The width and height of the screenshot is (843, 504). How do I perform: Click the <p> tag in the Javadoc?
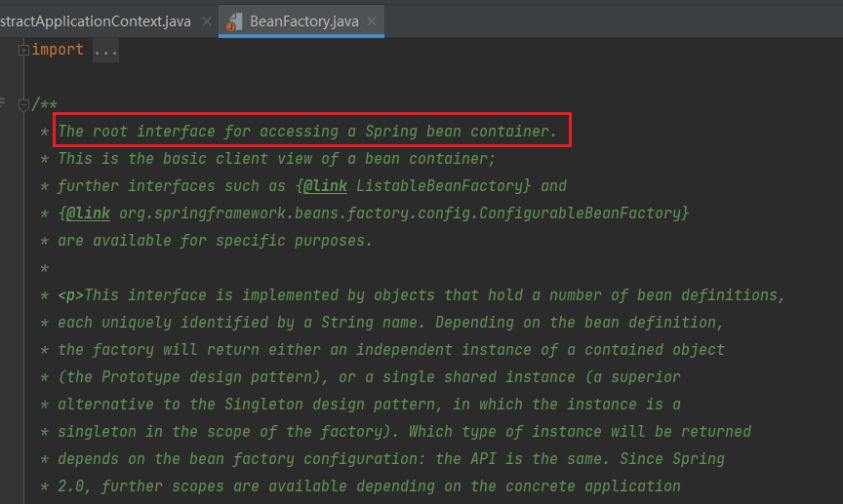[x=71, y=294]
